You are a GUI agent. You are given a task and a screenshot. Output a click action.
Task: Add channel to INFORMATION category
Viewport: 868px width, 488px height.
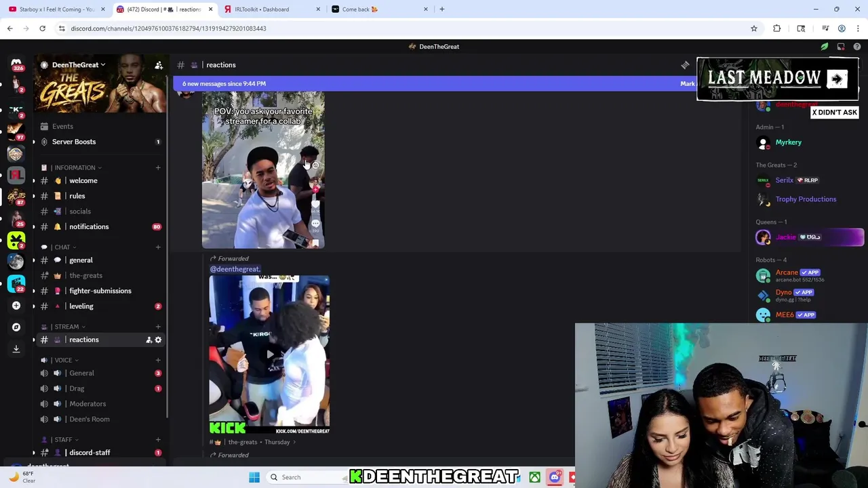158,167
